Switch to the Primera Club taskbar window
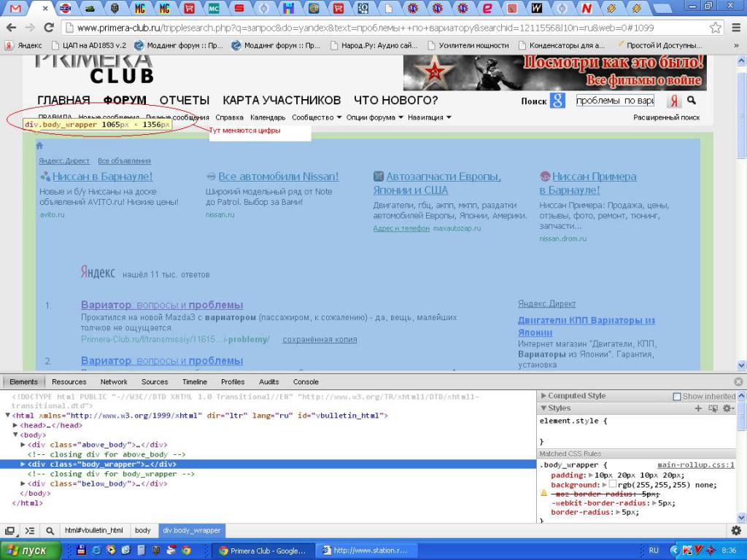Screen dimensions: 747x560 pyautogui.click(x=262, y=551)
